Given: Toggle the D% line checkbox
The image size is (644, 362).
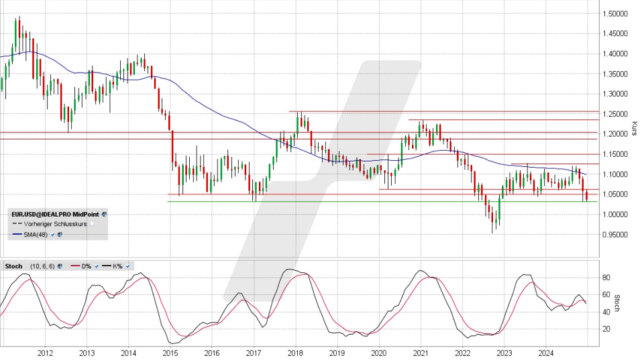Looking at the screenshot, I should coord(97,266).
